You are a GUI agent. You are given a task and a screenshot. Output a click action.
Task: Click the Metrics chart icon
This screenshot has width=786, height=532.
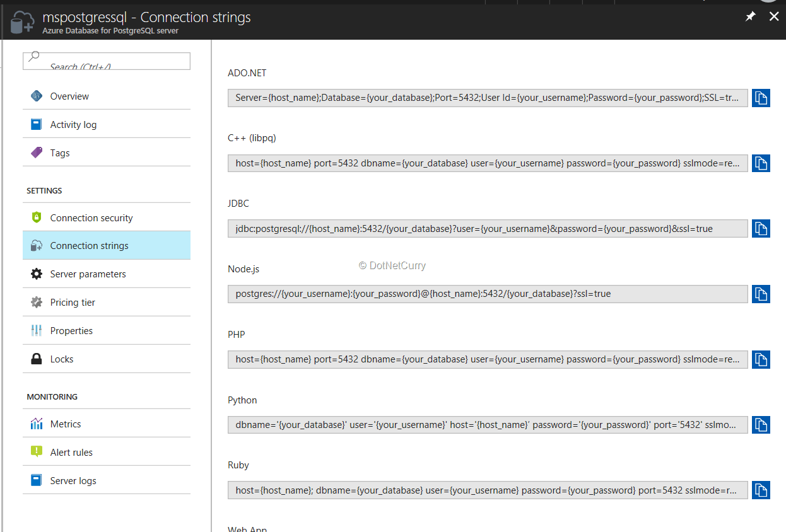click(37, 424)
